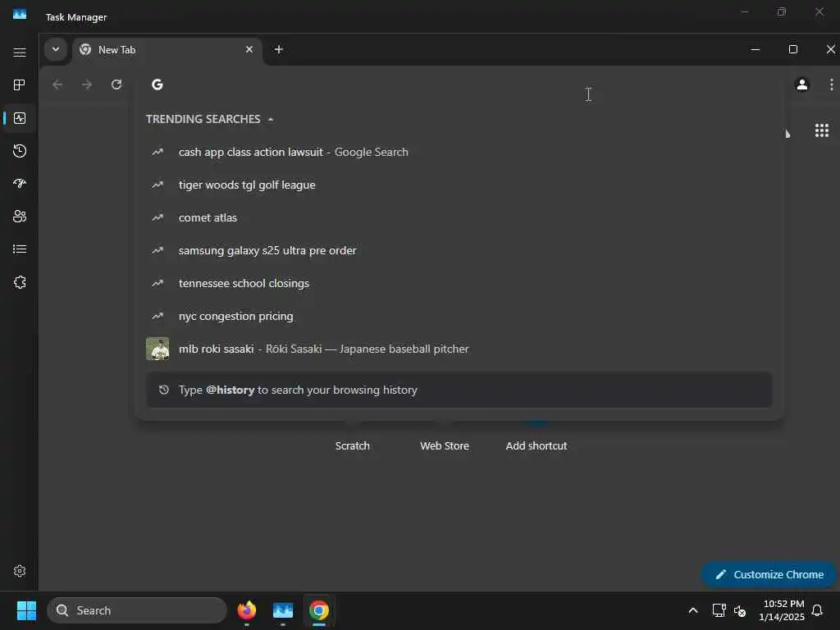
Task: Open Task Manager Startup apps icon
Action: [20, 183]
